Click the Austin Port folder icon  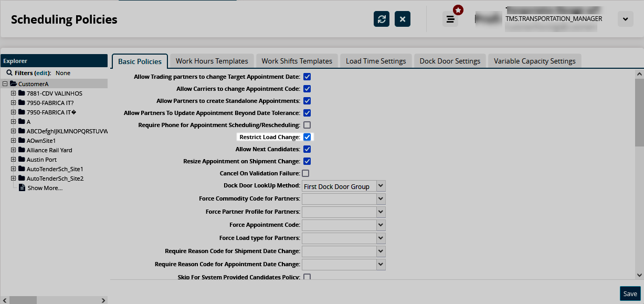click(x=22, y=160)
